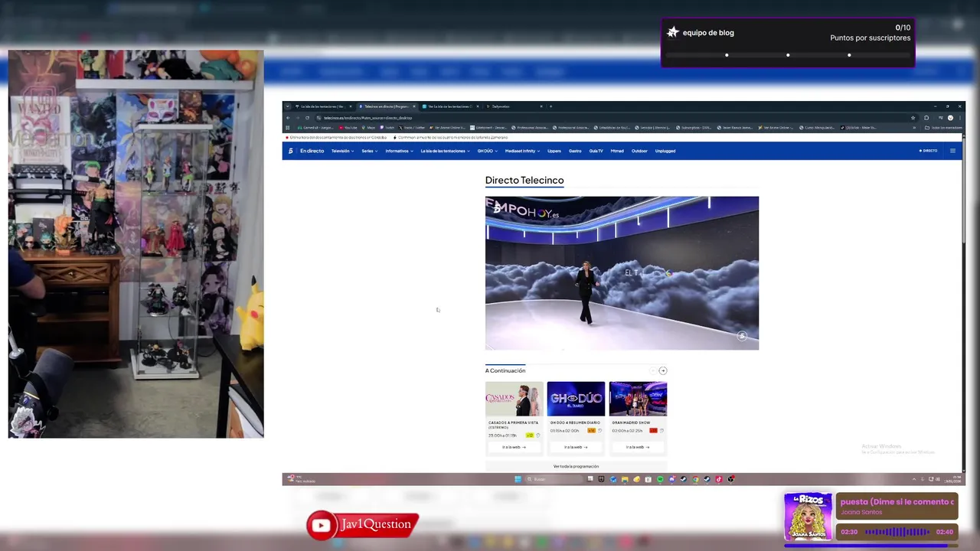
Task: Set reminder clock icon for Gran Madrid Show
Action: point(661,431)
